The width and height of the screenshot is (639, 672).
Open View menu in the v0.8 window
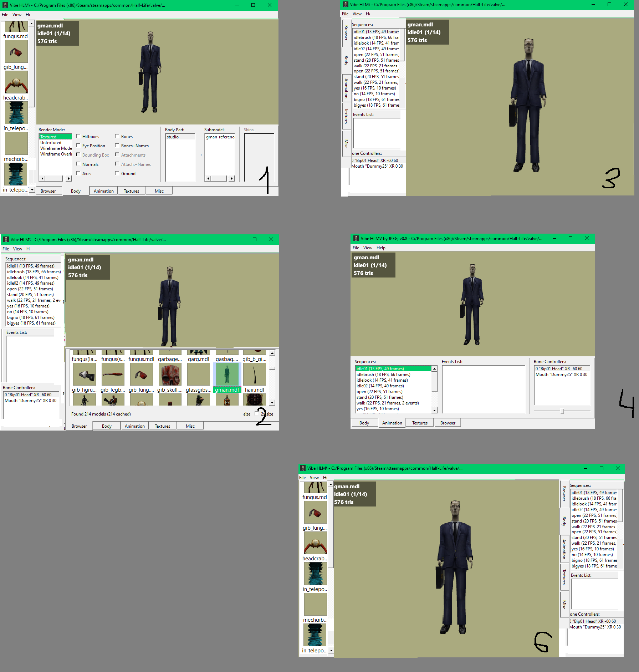[x=368, y=248]
